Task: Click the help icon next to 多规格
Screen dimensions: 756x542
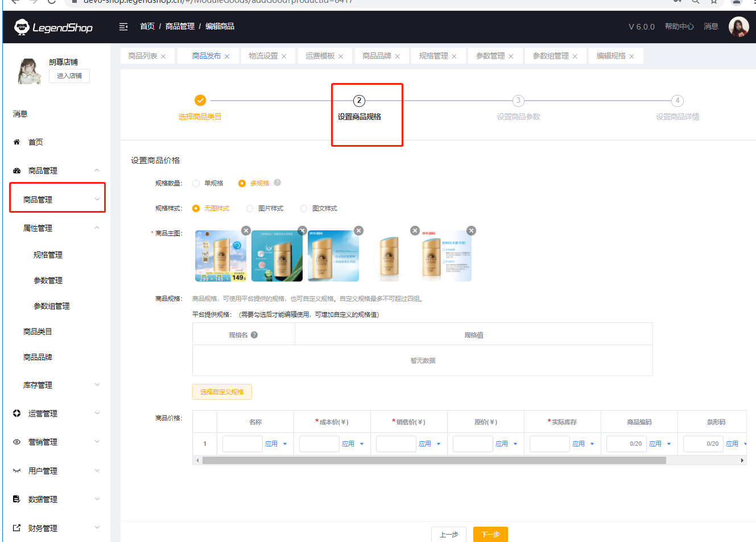Action: (x=278, y=183)
